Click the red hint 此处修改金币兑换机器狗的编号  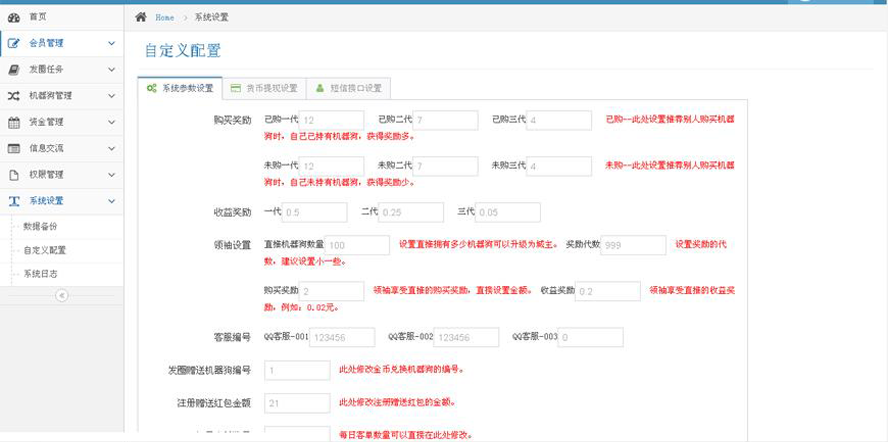[x=402, y=370]
